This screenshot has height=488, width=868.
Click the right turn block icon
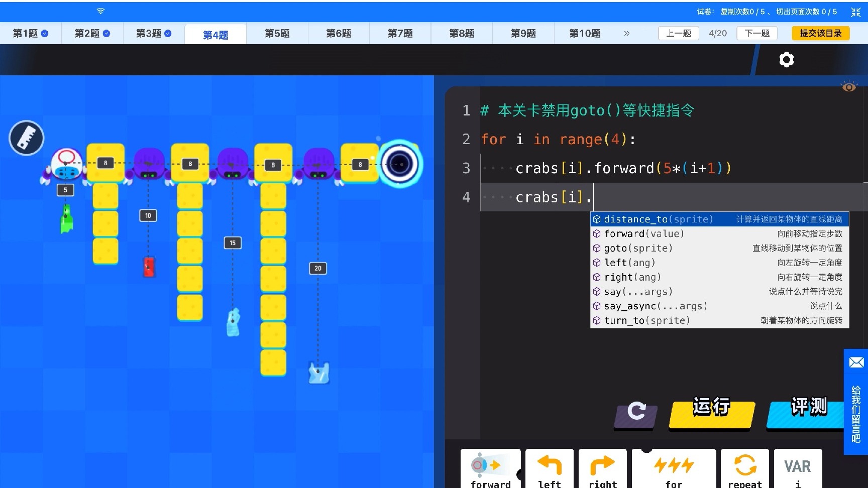602,467
